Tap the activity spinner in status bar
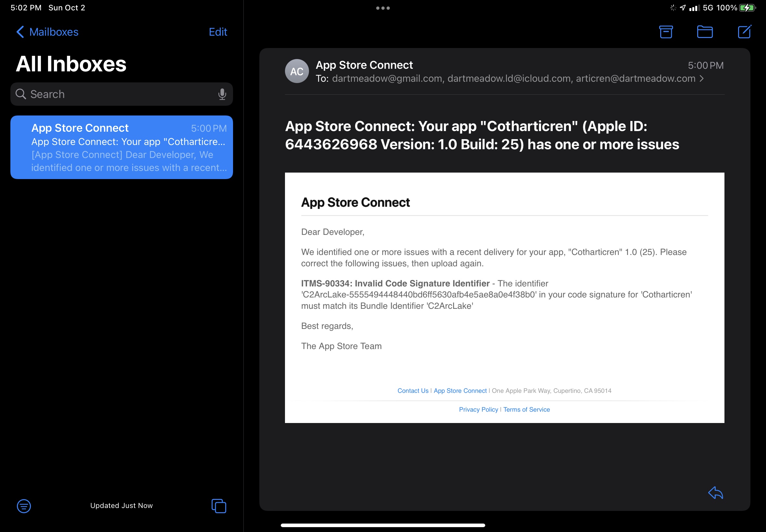766x532 pixels. tap(673, 8)
